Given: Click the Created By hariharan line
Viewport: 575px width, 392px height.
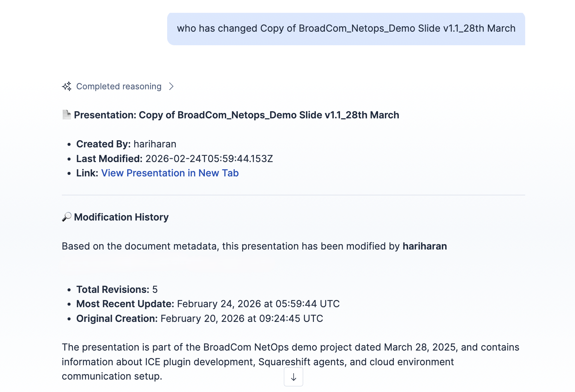Looking at the screenshot, I should (126, 144).
